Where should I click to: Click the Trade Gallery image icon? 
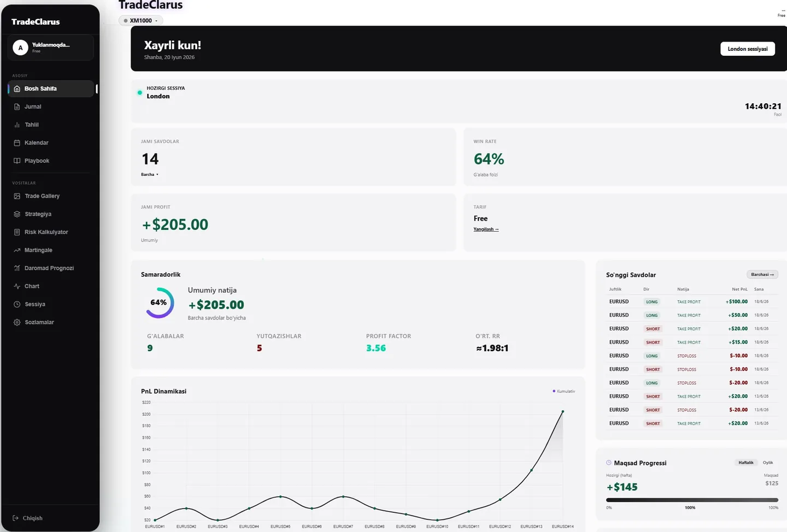pyautogui.click(x=17, y=196)
